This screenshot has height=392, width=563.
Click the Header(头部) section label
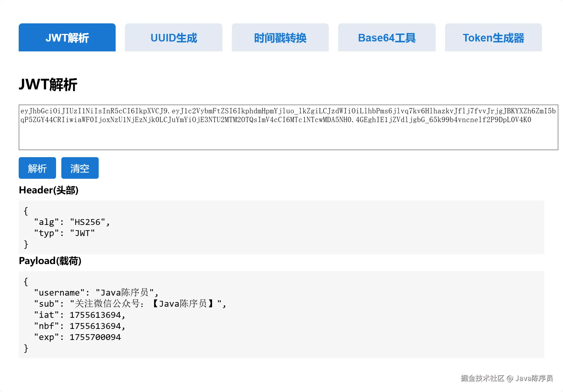click(49, 190)
